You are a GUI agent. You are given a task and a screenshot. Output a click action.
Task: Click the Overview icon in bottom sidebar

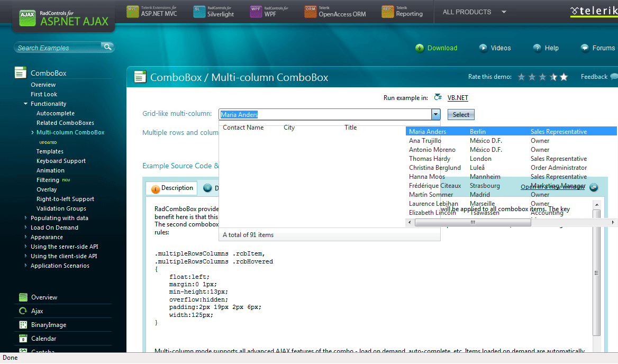click(x=23, y=297)
